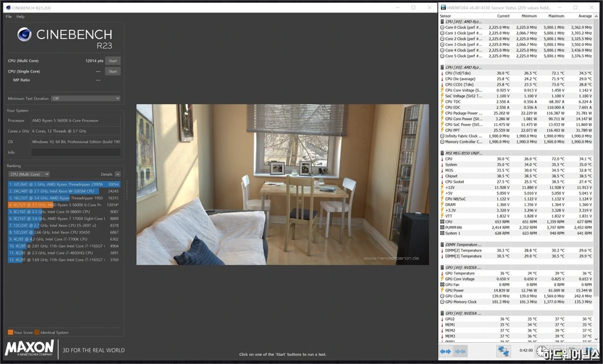The width and height of the screenshot is (603, 364).
Task: Select ranking row 9 Intel Core i7-7700K
Action: (x=64, y=239)
